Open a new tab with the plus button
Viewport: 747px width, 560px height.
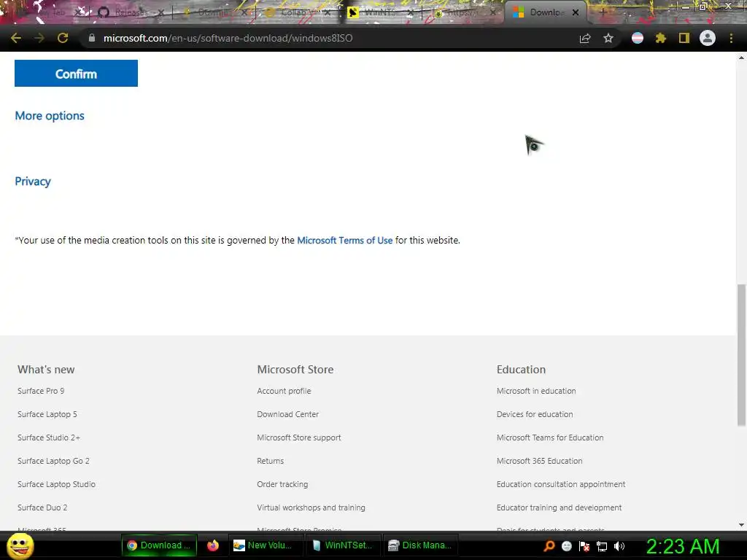(x=603, y=12)
